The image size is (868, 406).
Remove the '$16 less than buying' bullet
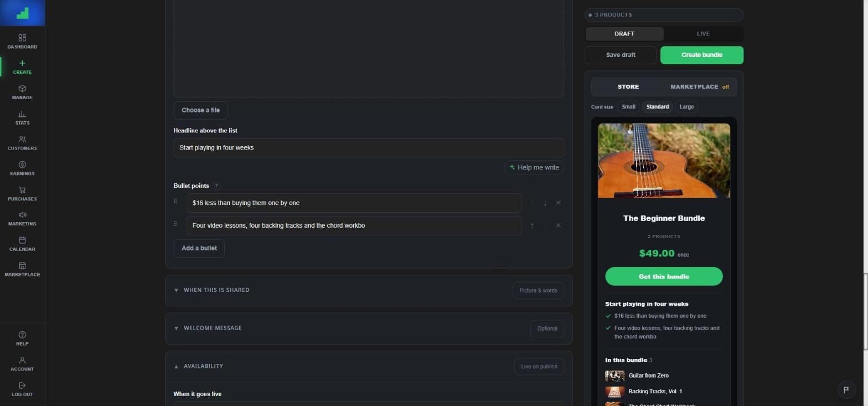[558, 203]
